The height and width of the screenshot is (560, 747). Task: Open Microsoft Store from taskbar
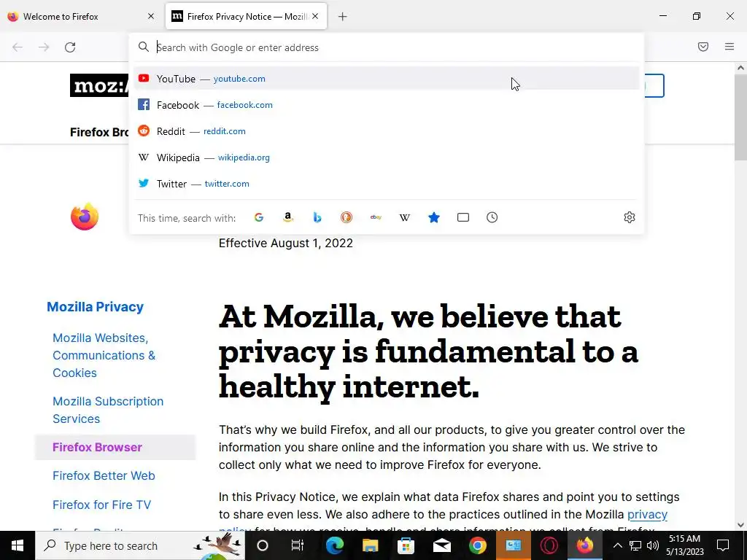[x=406, y=545]
